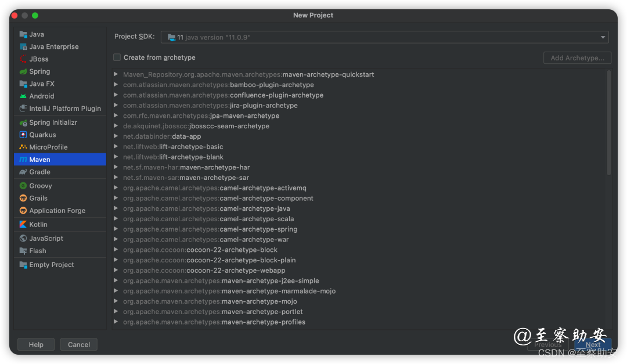Click the Spring Initializr icon
The height and width of the screenshot is (364, 627).
(23, 122)
